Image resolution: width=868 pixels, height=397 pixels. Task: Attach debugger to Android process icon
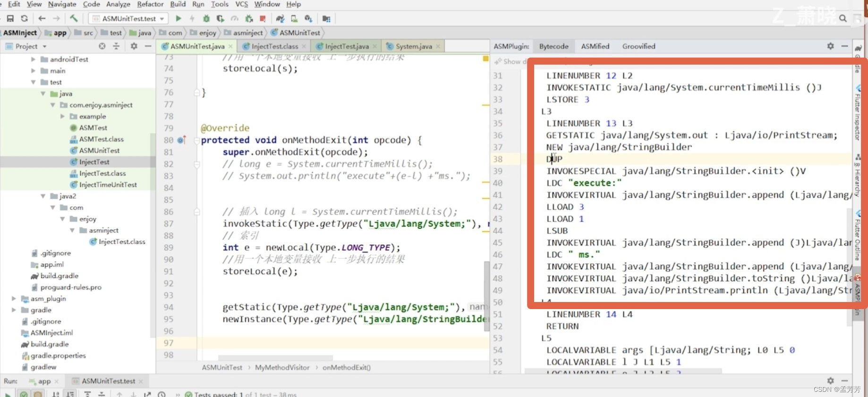coord(249,18)
